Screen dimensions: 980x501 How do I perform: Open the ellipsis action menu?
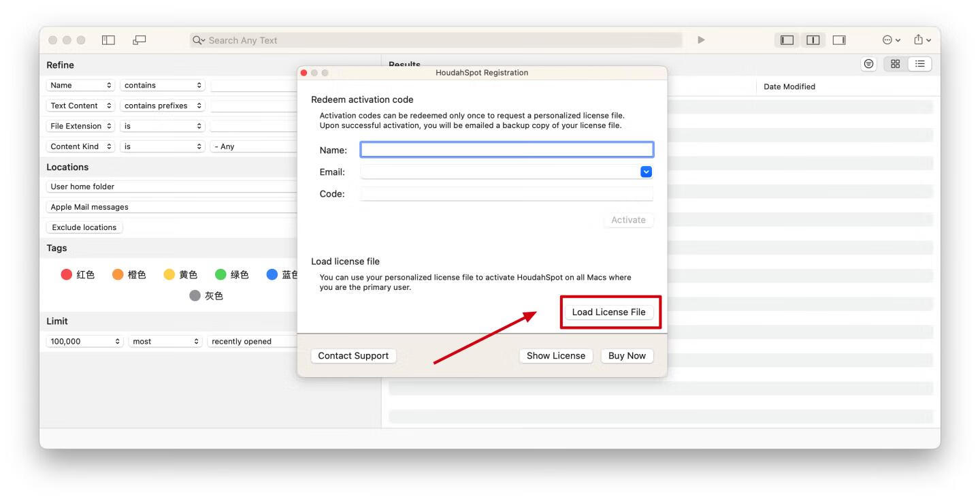click(x=891, y=40)
